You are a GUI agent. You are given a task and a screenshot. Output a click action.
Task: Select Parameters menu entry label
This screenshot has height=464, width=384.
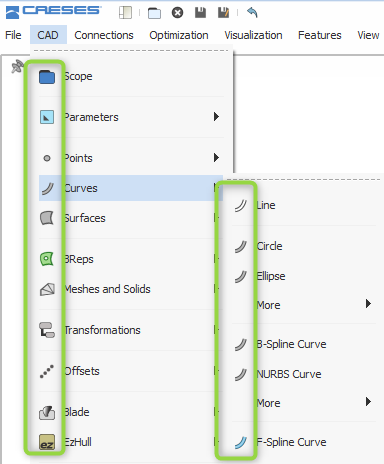pyautogui.click(x=91, y=117)
